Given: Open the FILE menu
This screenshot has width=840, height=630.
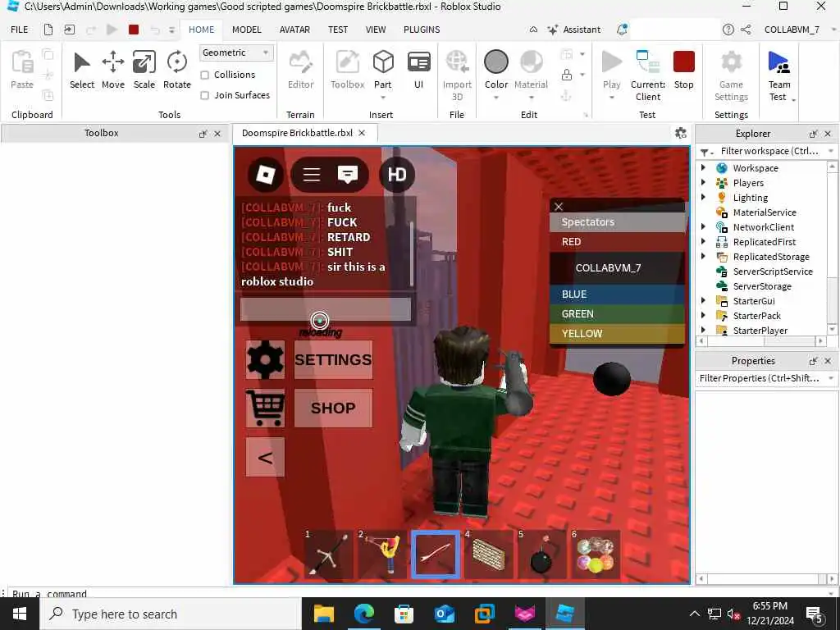Looking at the screenshot, I should (20, 30).
